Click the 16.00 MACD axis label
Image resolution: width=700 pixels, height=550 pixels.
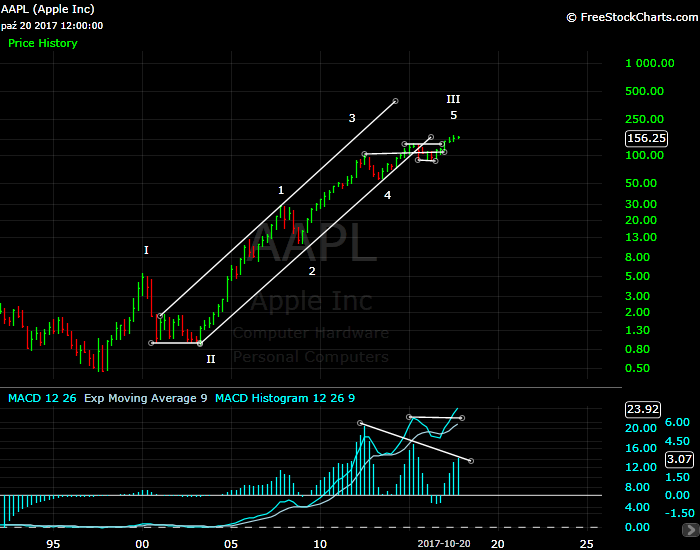tap(641, 448)
